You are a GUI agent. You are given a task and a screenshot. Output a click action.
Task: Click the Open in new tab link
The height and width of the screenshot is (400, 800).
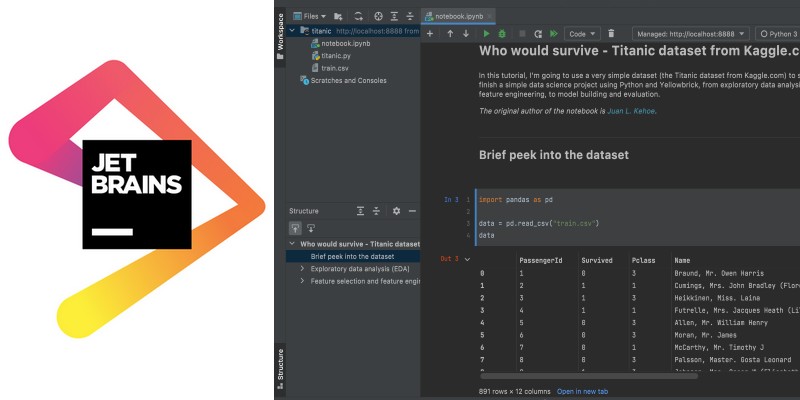pos(583,391)
